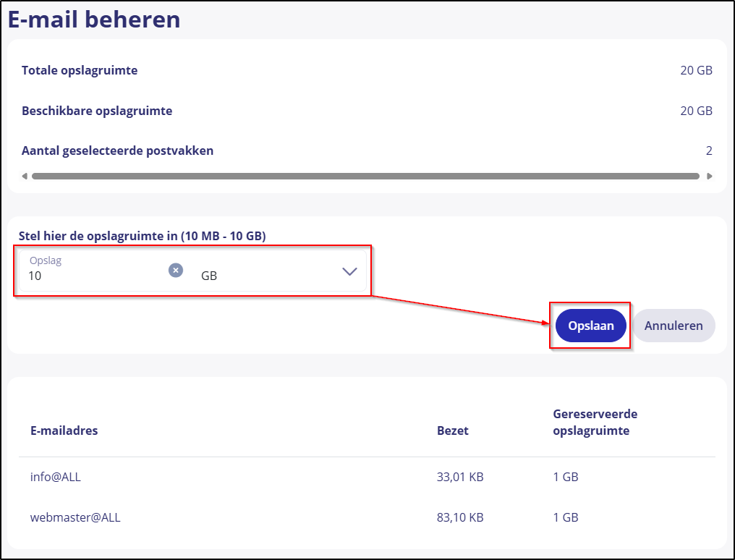The image size is (735, 560).
Task: Expand the unit list next to Opslag
Action: coord(349,271)
